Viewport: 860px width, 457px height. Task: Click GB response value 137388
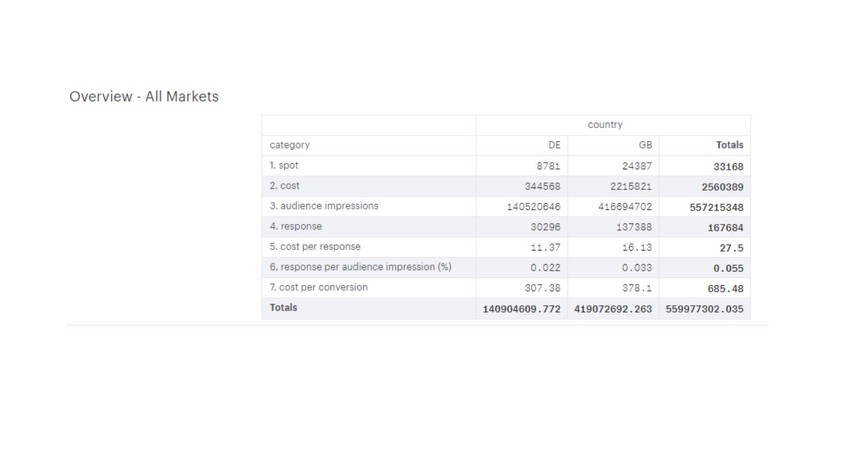[x=637, y=227]
